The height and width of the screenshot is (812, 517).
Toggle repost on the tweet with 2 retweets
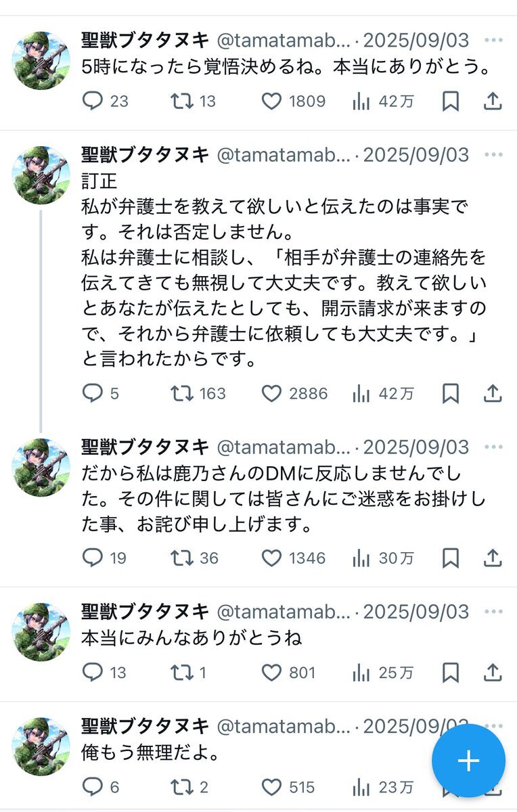point(181,787)
